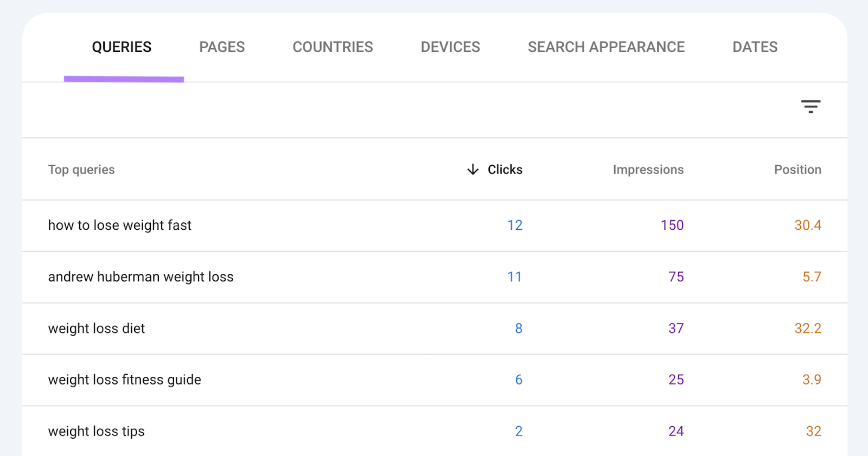Expand the row for 'weight loss diet'
This screenshot has width=868, height=456.
[x=97, y=328]
